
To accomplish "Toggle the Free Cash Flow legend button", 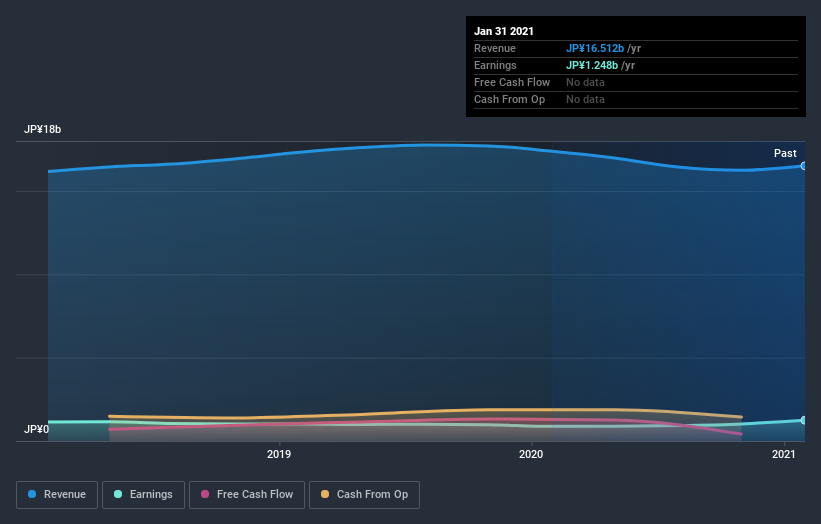I will (247, 495).
